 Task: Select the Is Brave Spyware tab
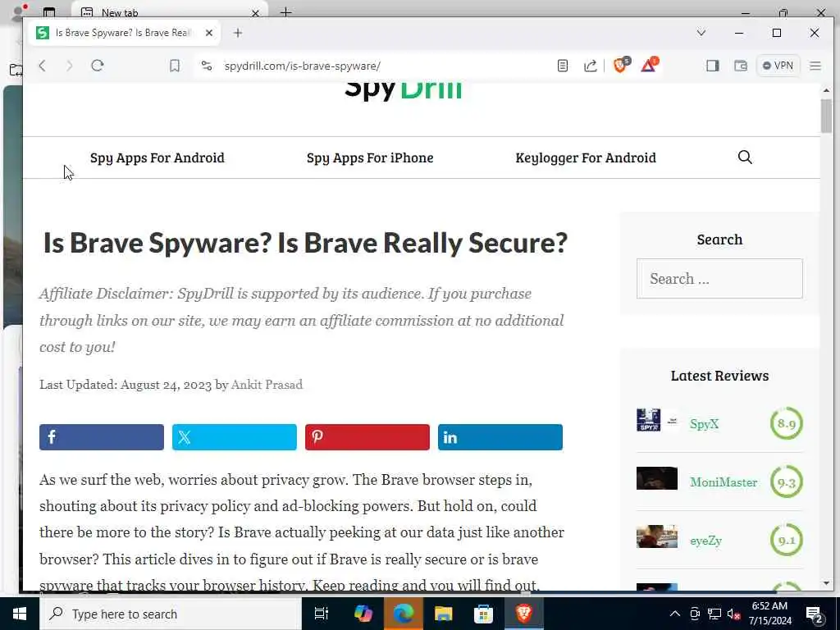(x=125, y=33)
